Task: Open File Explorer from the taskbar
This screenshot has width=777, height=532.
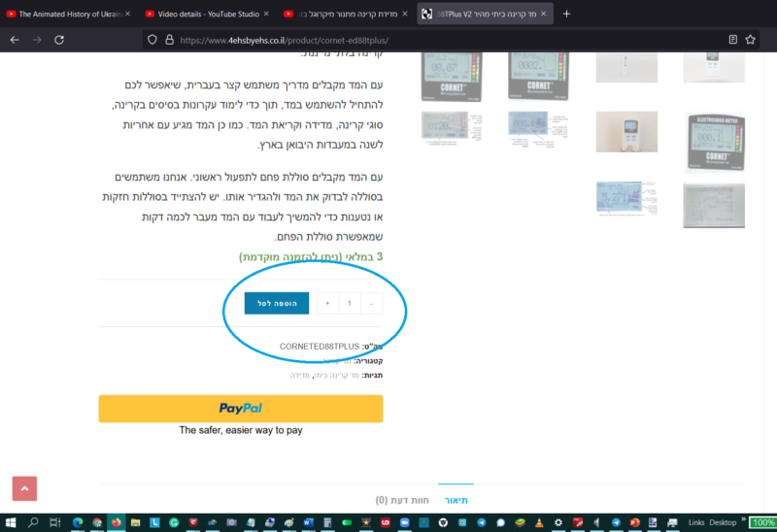Action: tap(135, 522)
